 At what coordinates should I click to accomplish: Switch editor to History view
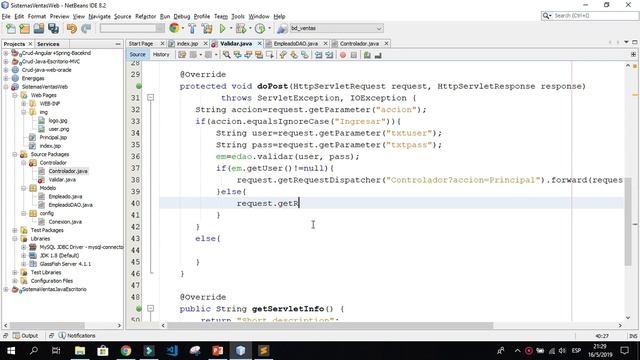tap(161, 54)
